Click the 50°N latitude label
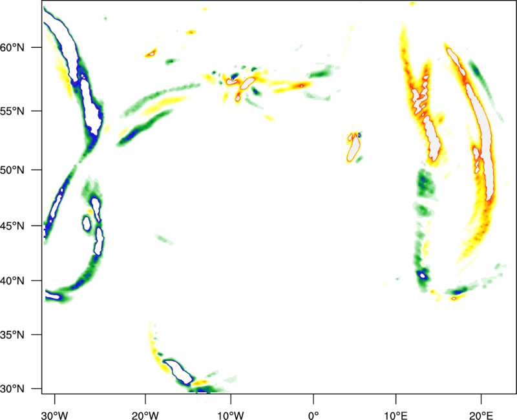 [x=12, y=170]
